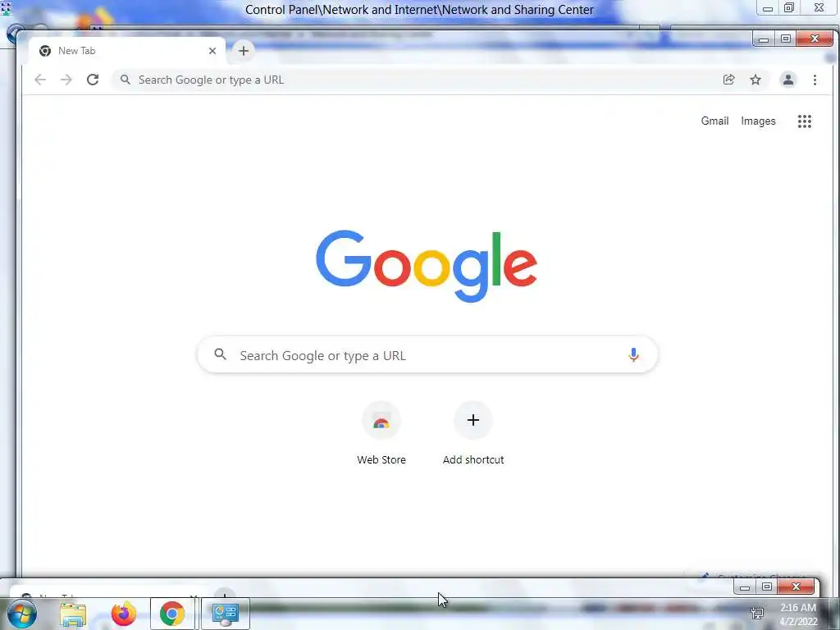The image size is (840, 630).
Task: Click the Web Store label text
Action: 381,459
